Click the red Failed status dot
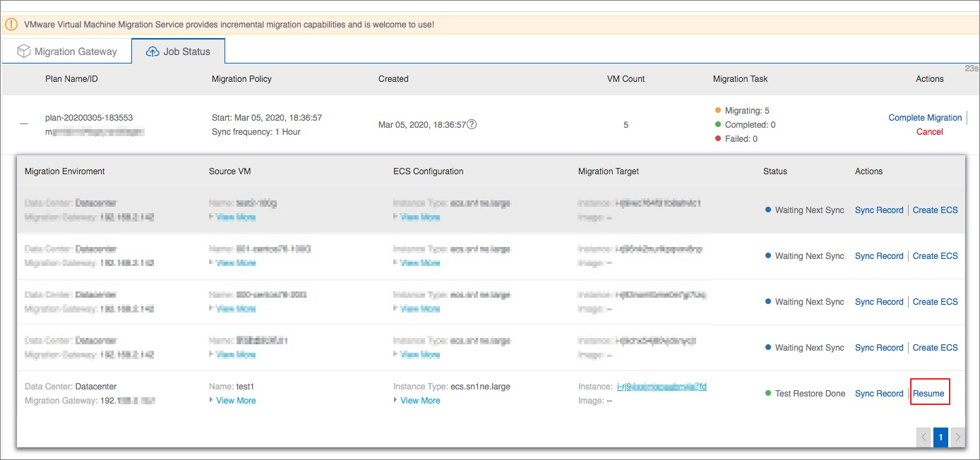The width and height of the screenshot is (980, 460). (718, 139)
